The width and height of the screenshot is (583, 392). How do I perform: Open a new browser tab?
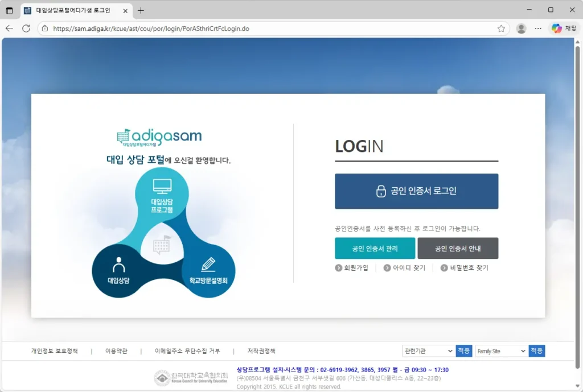pos(140,10)
